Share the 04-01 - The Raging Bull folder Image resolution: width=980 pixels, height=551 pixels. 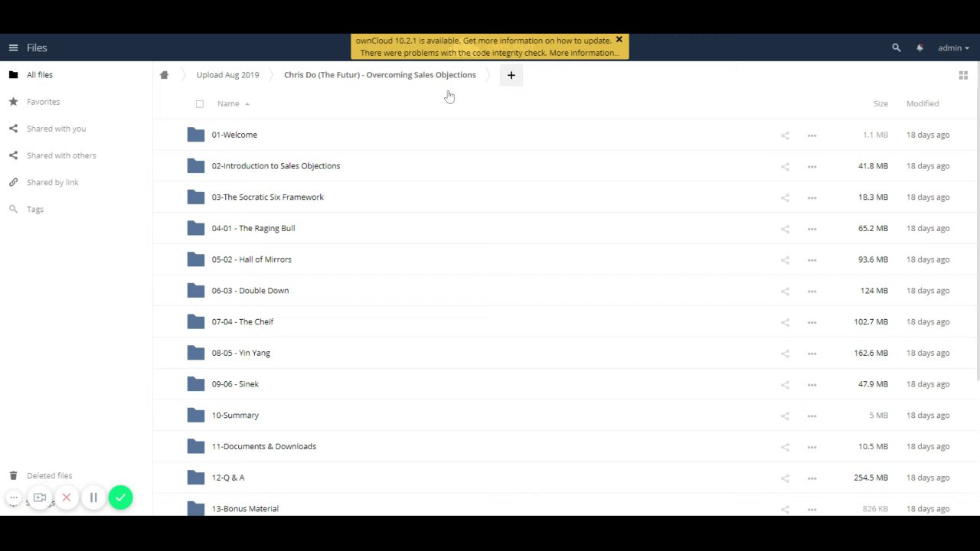(x=785, y=229)
